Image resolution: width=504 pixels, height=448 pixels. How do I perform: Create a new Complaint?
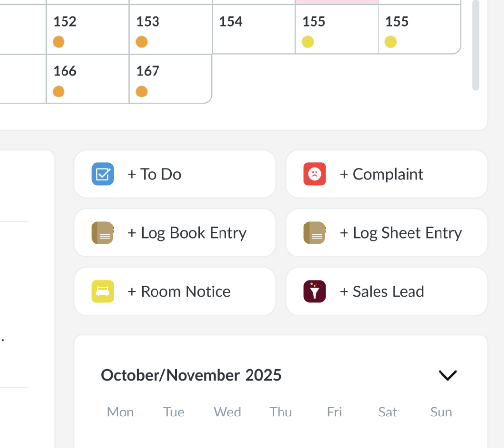coord(387,174)
